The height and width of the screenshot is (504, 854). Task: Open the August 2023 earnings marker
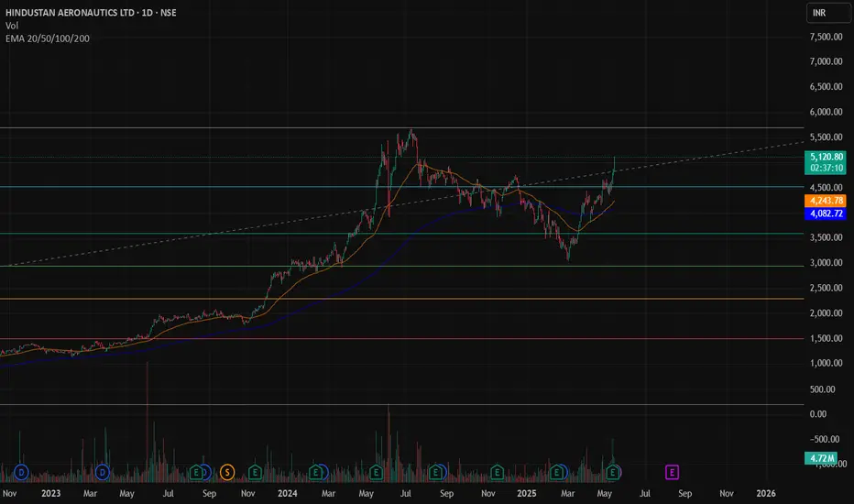point(196,473)
